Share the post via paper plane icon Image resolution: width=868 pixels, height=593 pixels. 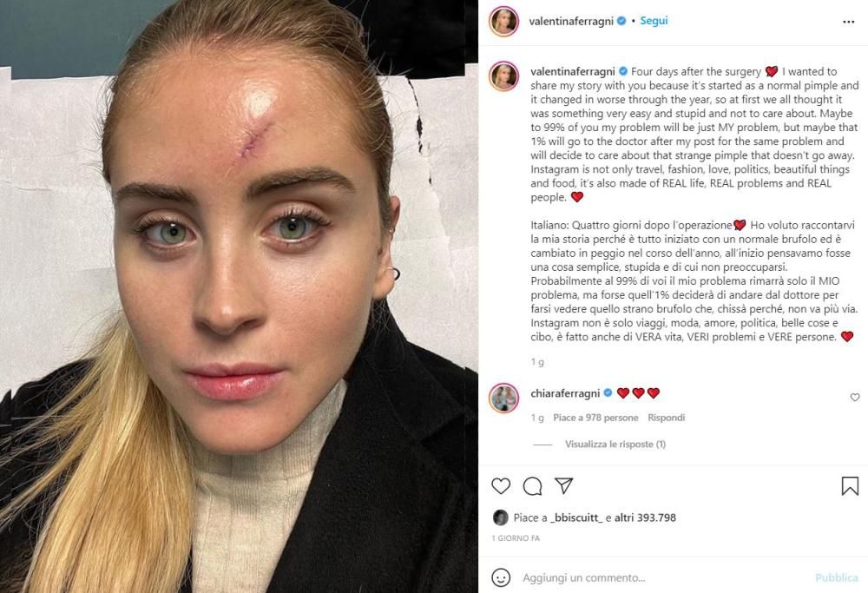click(563, 485)
